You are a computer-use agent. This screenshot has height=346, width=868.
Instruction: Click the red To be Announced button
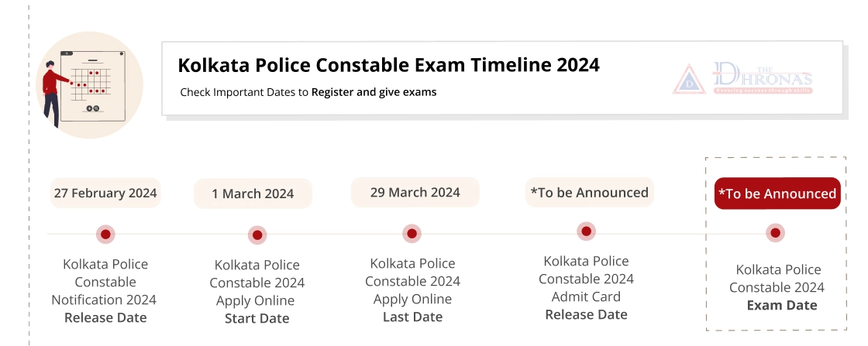777,194
